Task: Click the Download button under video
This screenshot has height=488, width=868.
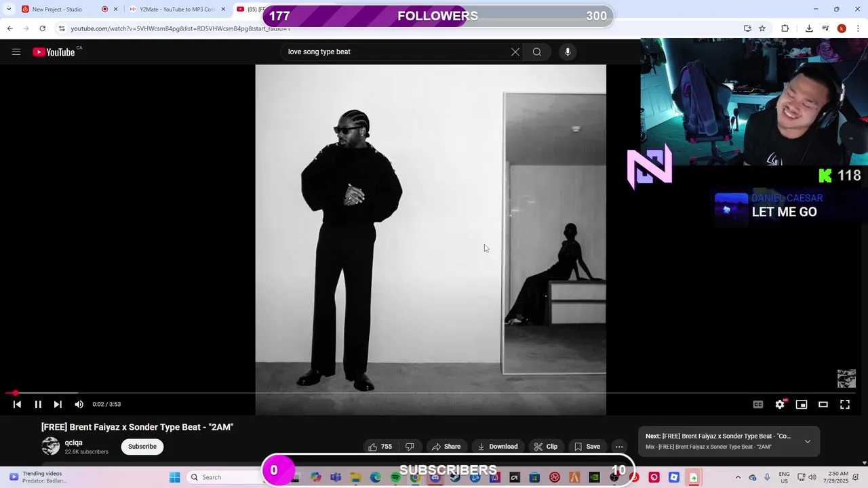Action: click(497, 446)
